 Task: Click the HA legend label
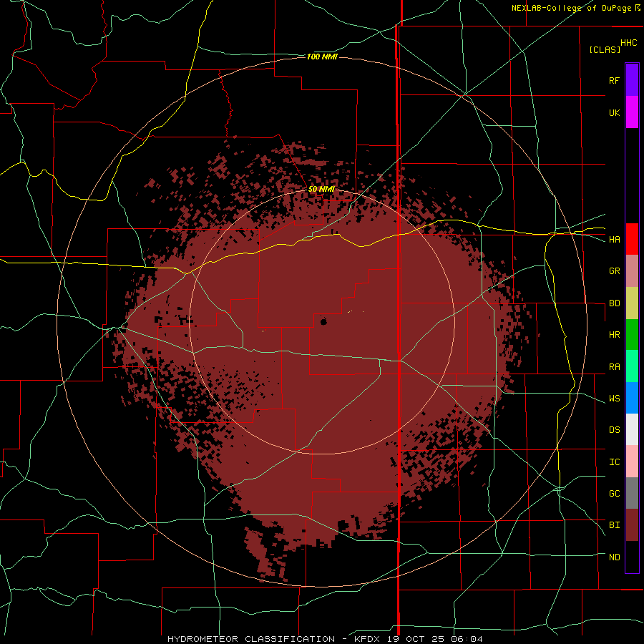(614, 240)
